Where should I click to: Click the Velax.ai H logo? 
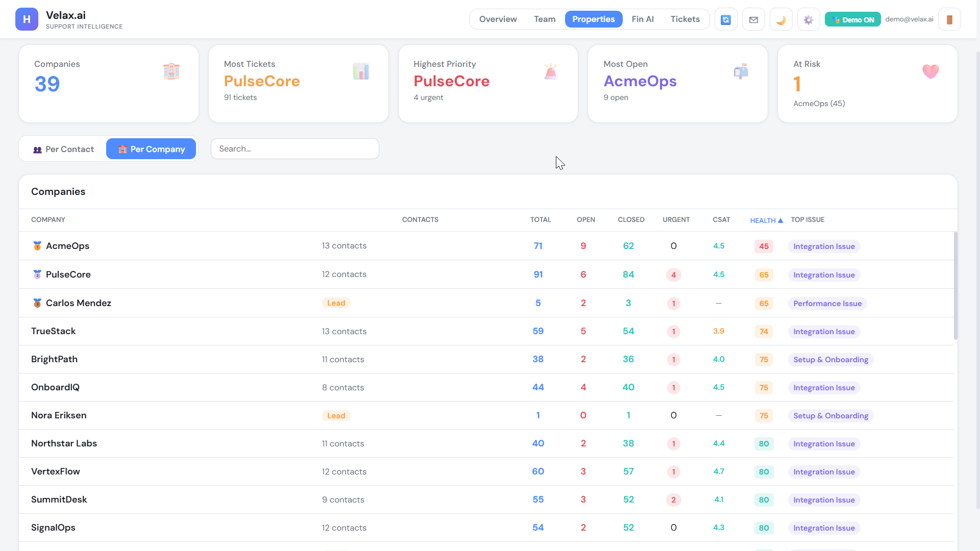27,19
